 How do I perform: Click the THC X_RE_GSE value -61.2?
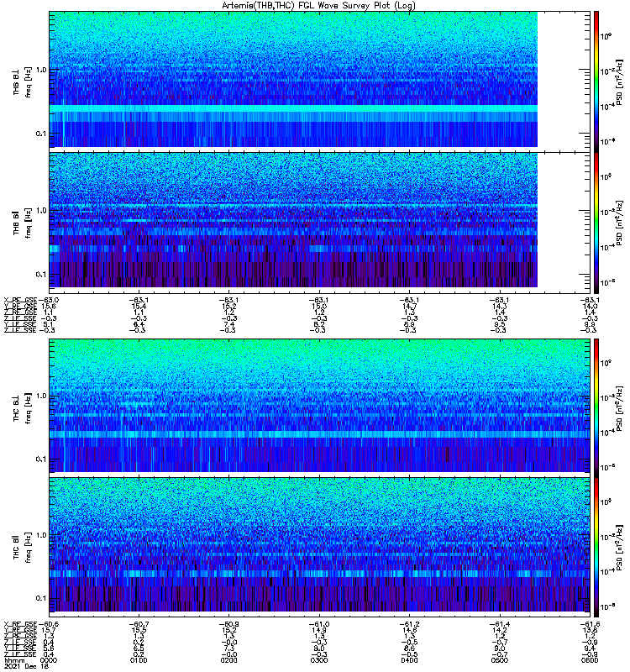[409, 624]
